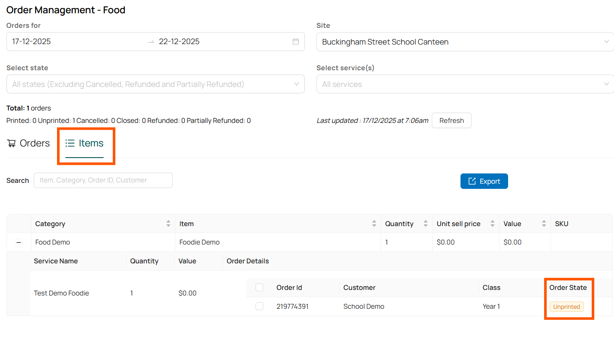Click the sort arrows on the Category column
Screen dimensions: 614x364
(x=168, y=224)
